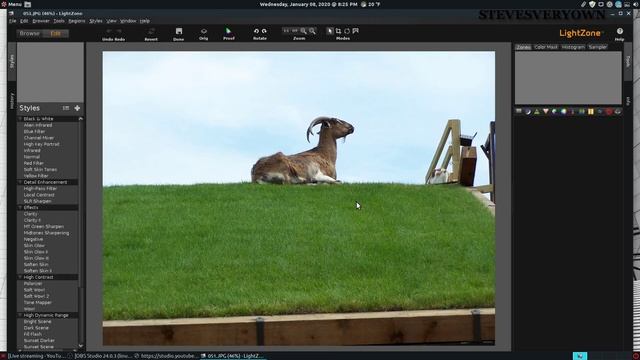
Task: Apply the Fill Flash style
Action: (x=33, y=334)
